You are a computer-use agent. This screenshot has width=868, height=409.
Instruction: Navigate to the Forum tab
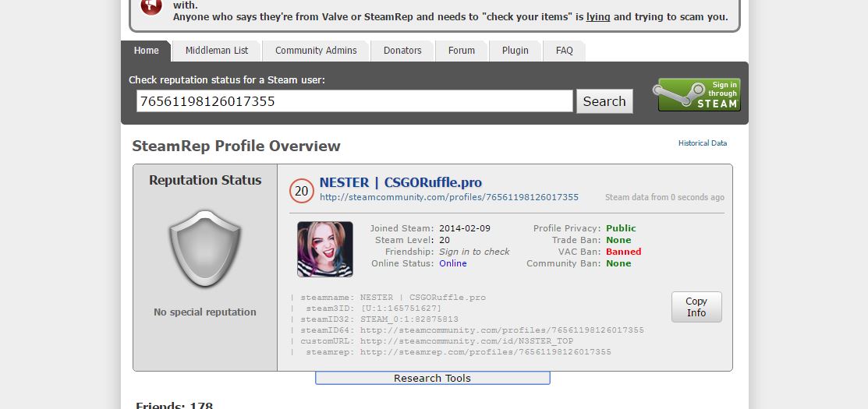click(461, 51)
